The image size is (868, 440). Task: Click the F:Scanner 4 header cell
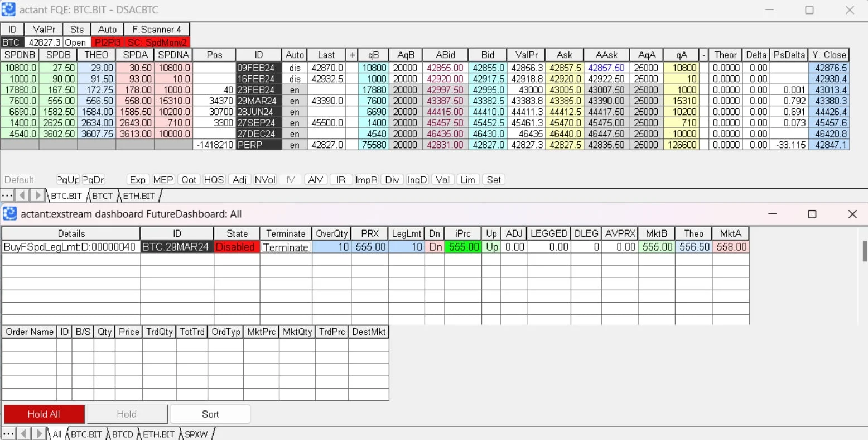[157, 30]
